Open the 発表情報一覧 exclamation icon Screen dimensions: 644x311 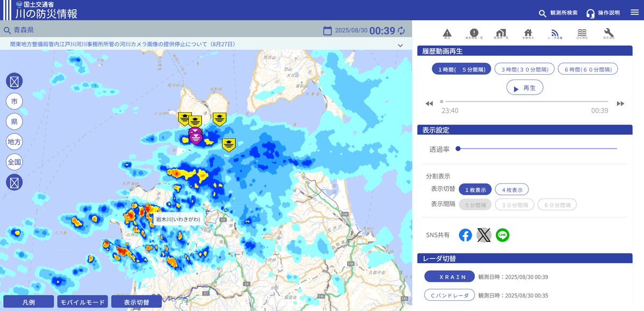click(474, 34)
